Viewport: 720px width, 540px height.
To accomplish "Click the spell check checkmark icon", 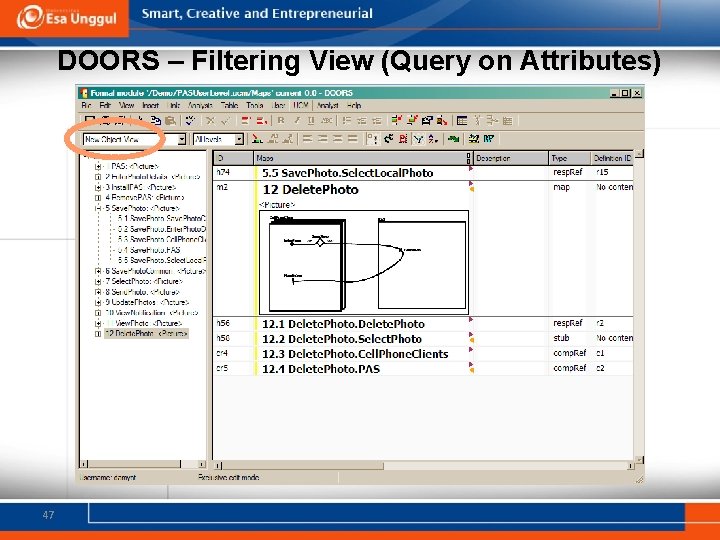I will click(190, 121).
